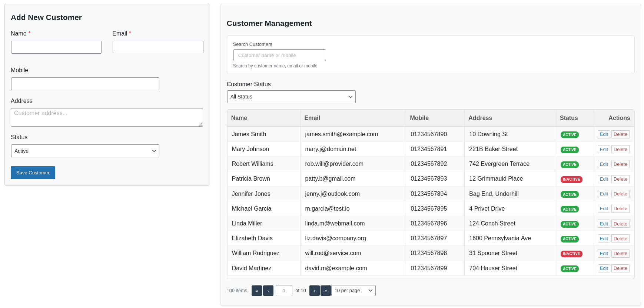
Task: Delete Patricia Brown's customer record
Action: pyautogui.click(x=620, y=179)
